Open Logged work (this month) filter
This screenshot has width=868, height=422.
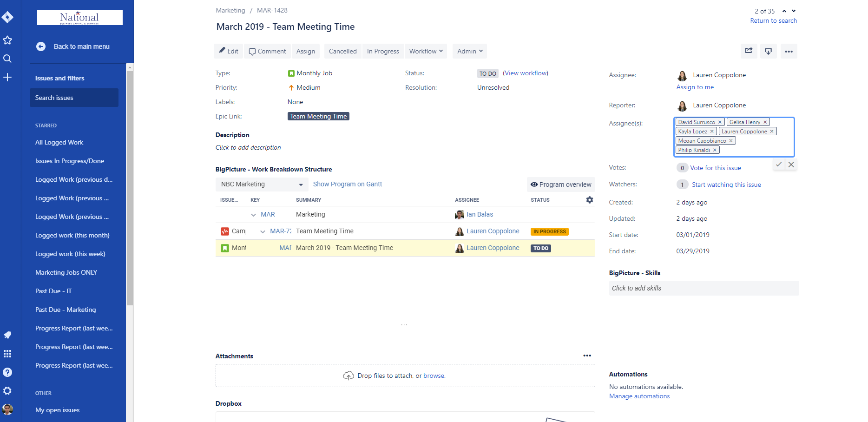point(72,235)
